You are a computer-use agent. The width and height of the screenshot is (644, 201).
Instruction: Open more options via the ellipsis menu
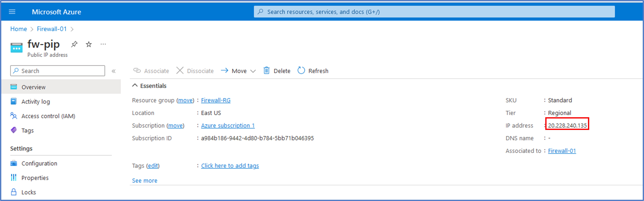pyautogui.click(x=103, y=44)
